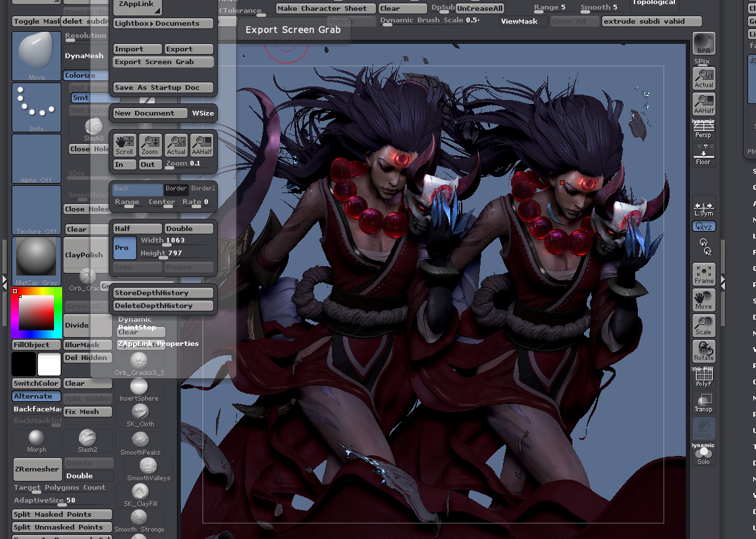This screenshot has height=539, width=756.
Task: Open the Dots stroke selector
Action: click(36, 107)
